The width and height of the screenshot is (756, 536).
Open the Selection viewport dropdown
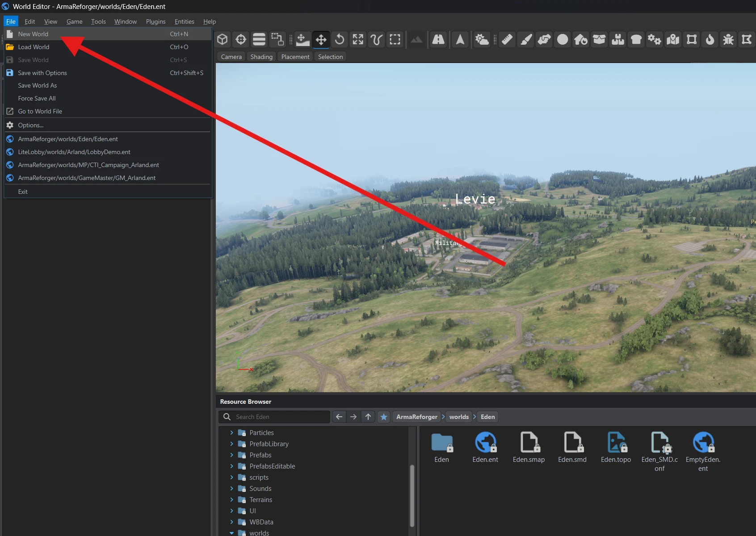tap(331, 57)
